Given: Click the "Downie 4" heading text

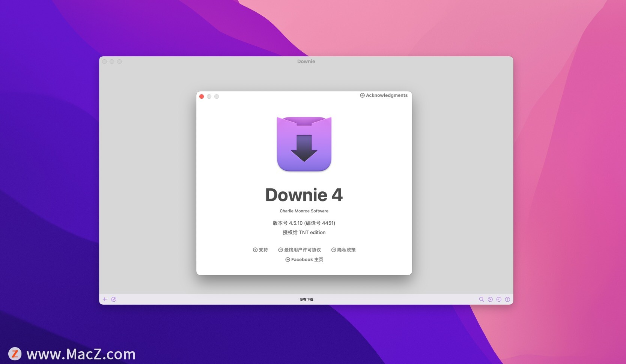Looking at the screenshot, I should click(304, 195).
